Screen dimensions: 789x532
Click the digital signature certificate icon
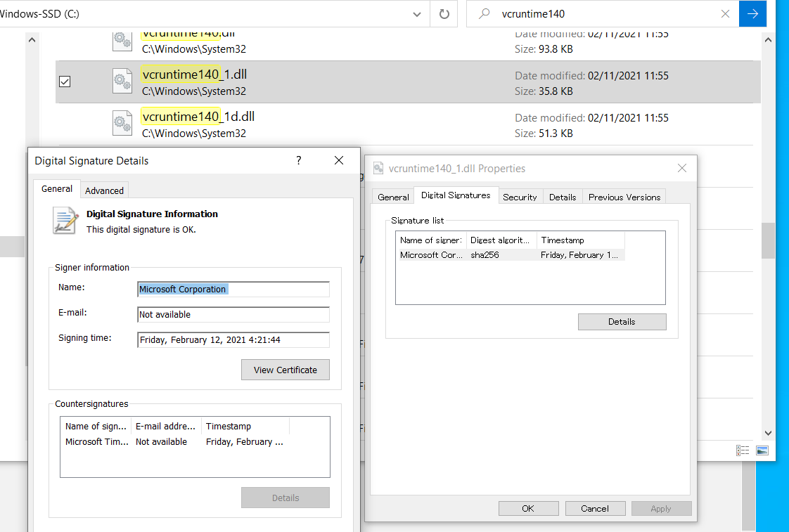coord(66,221)
